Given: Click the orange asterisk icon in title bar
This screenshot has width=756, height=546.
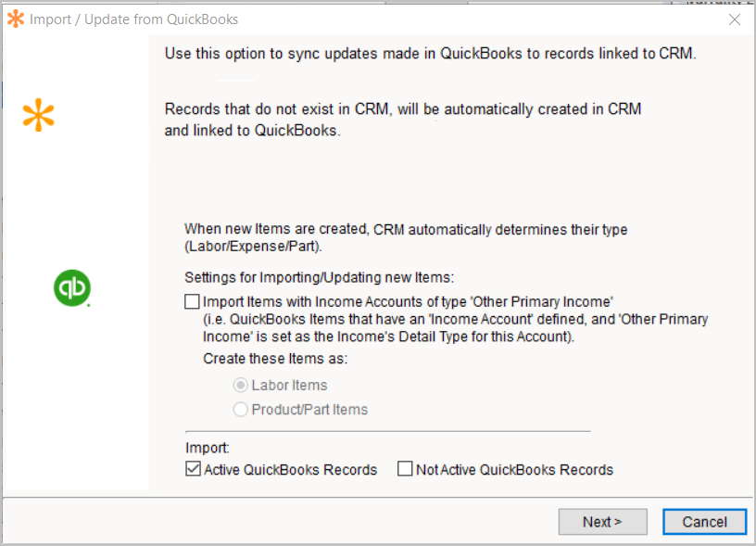Looking at the screenshot, I should [x=16, y=19].
